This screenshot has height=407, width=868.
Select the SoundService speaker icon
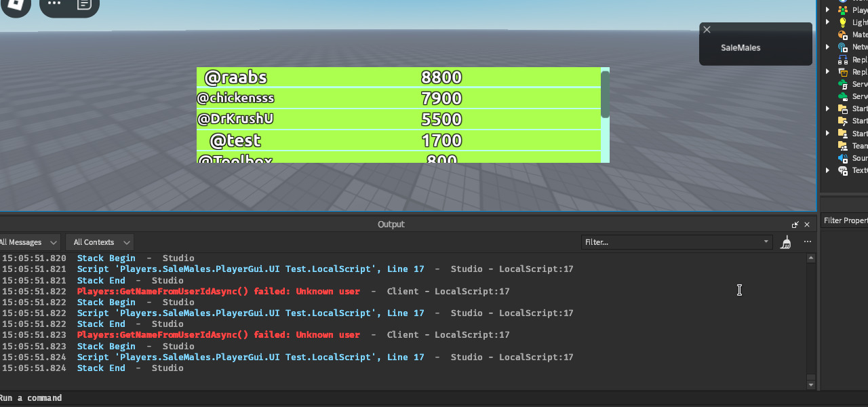[843, 158]
